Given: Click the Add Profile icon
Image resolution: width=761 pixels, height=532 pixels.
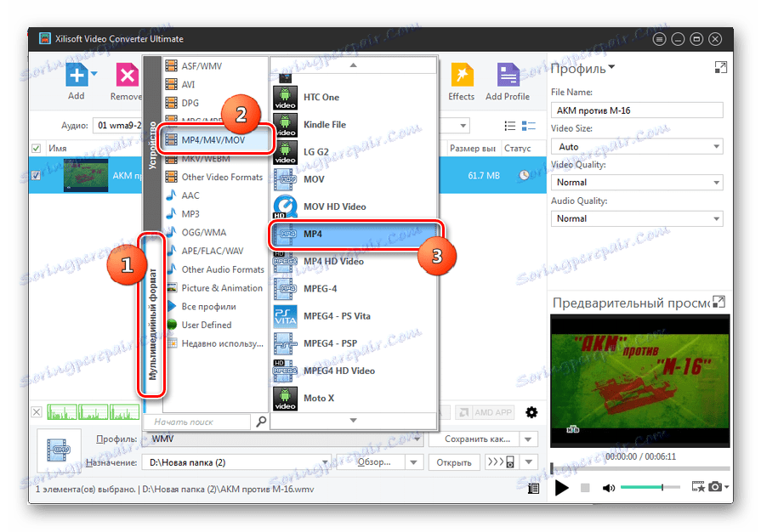Looking at the screenshot, I should click(508, 76).
